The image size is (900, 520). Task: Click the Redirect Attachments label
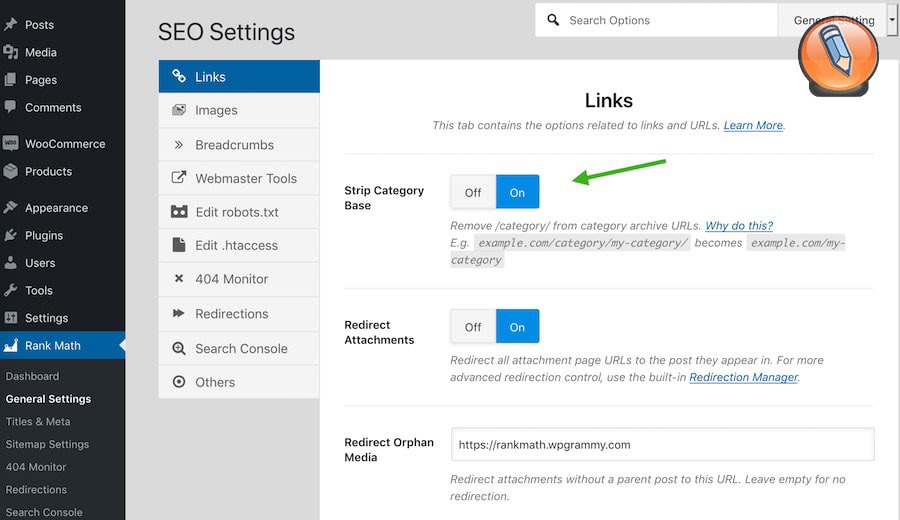click(x=379, y=332)
